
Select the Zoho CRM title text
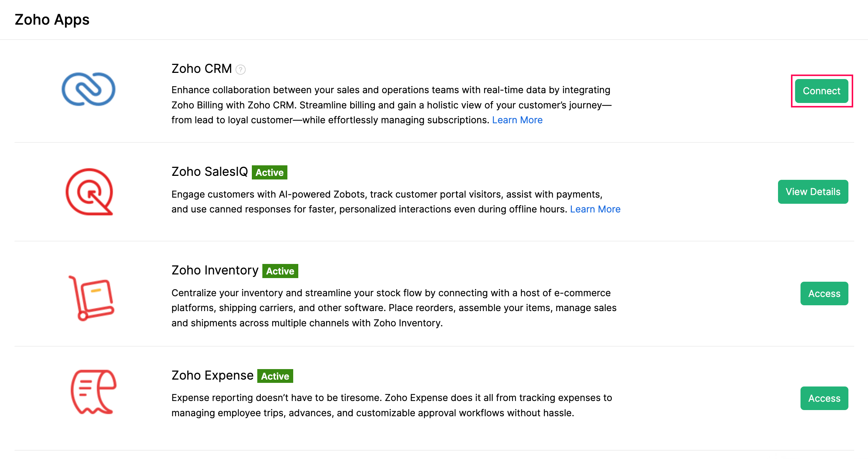[x=201, y=69]
